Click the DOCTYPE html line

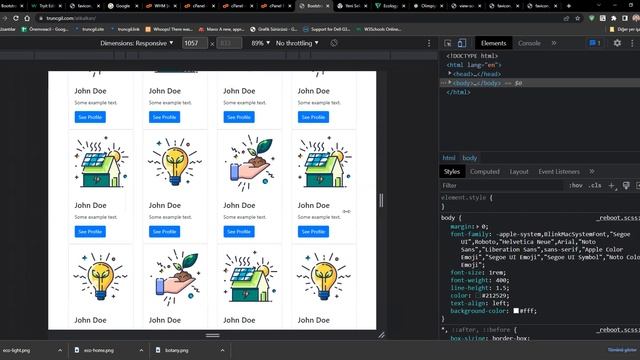pos(472,56)
